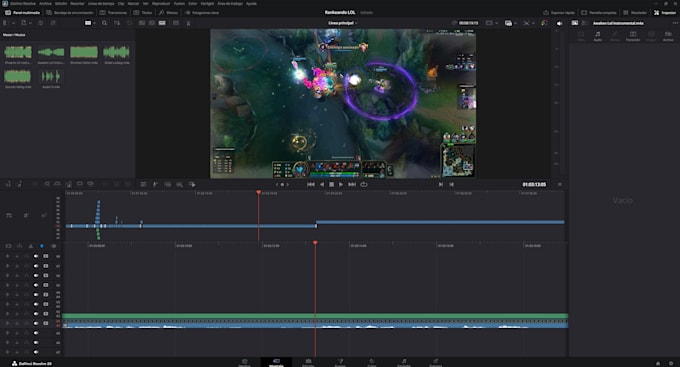Click the import media folder icon
The height and width of the screenshot is (367, 680).
(23, 23)
